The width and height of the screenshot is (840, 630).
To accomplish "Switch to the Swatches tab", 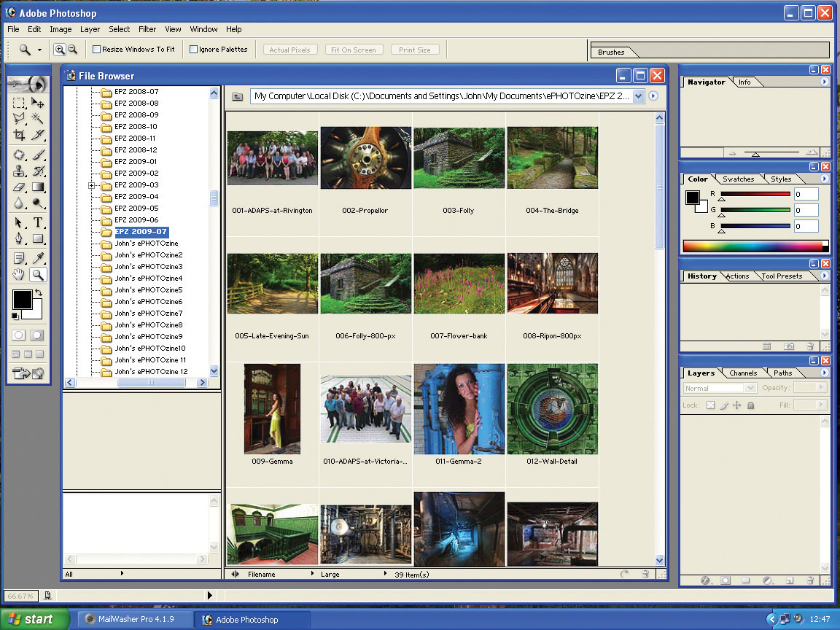I will click(x=738, y=179).
